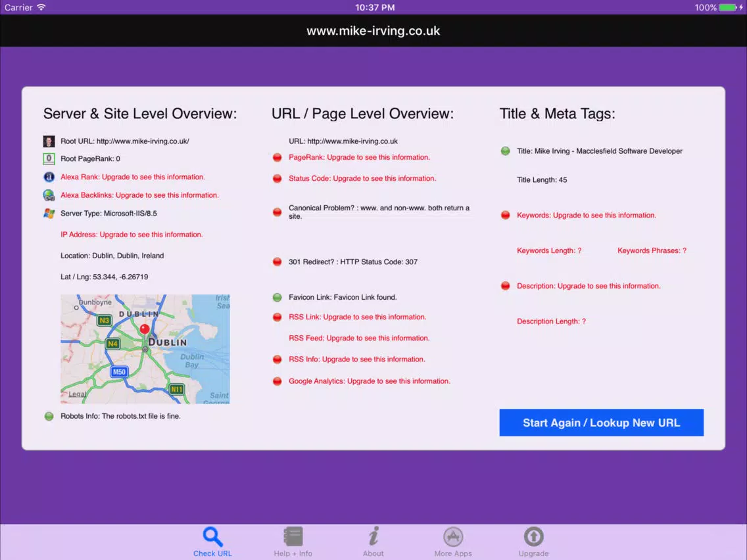Image resolution: width=747 pixels, height=560 pixels.
Task: Click 'Title: Mike Irving - Macclesfield Software Developer'
Action: pyautogui.click(x=600, y=151)
